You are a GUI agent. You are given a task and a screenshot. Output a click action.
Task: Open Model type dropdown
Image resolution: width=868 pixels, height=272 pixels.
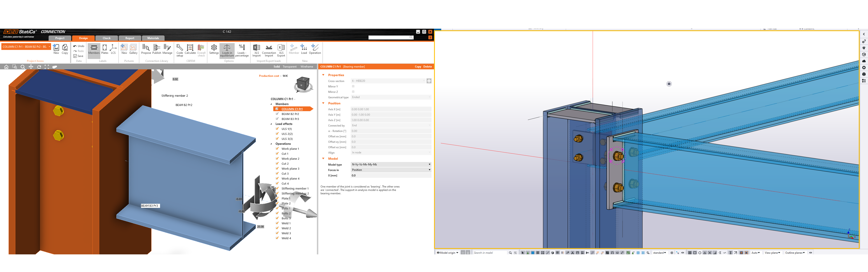(x=391, y=165)
